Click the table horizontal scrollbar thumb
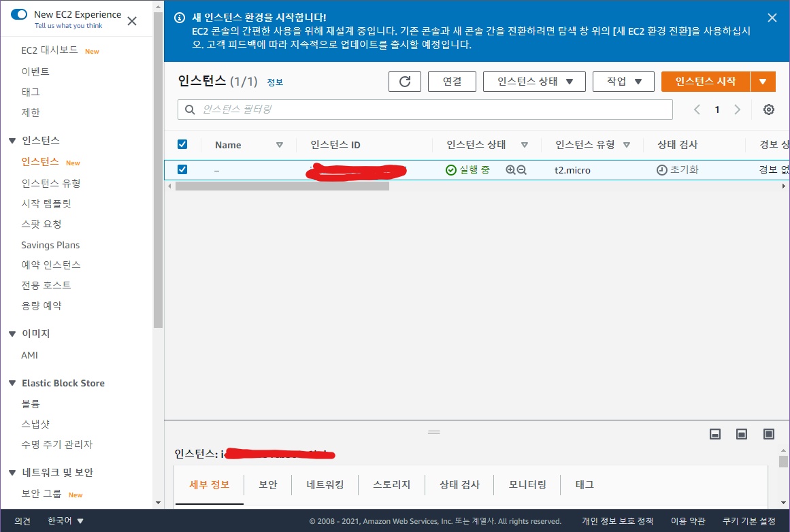Screen dimensions: 790x532 click(x=282, y=186)
